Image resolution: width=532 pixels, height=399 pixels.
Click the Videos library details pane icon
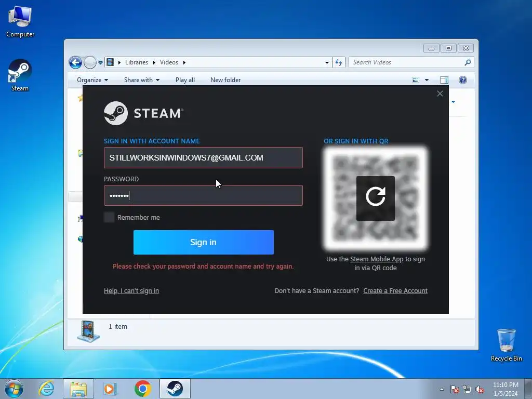[x=88, y=331]
